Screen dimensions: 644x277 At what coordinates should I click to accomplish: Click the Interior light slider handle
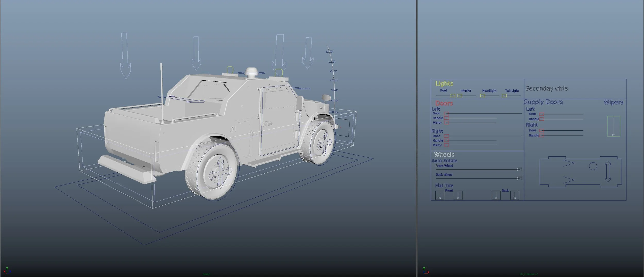460,96
